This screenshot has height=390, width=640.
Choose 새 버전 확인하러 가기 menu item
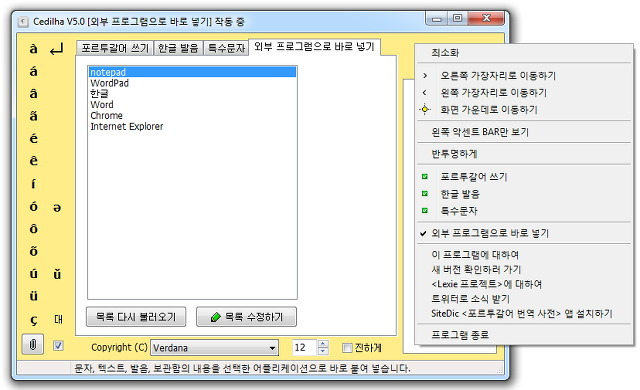tap(524, 270)
